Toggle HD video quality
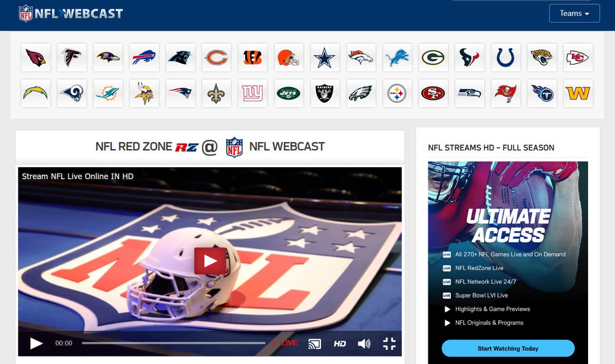Viewport: 615px width, 364px height. (340, 343)
